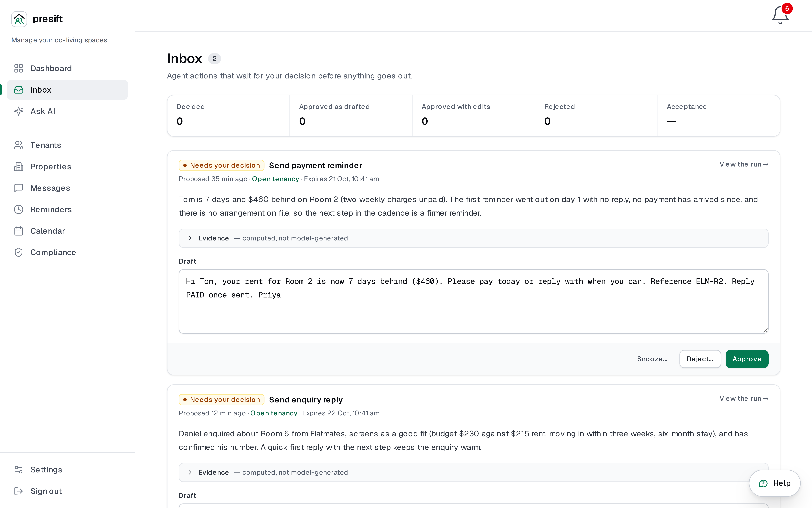Viewport: 812px width, 508px height.
Task: Approve the payment reminder draft
Action: click(x=747, y=359)
